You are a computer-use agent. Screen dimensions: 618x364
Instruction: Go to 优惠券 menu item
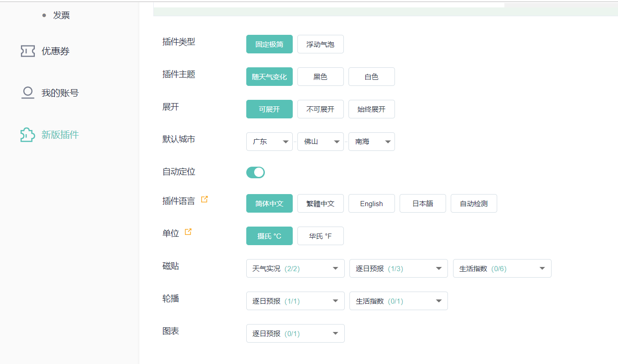(56, 51)
